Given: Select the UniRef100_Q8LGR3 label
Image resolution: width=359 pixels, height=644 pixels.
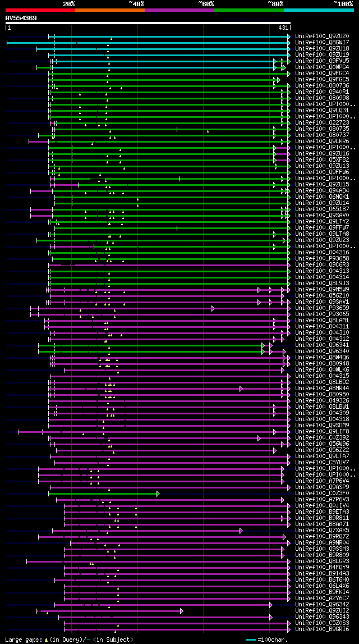Looking at the screenshot, I should coord(322,561).
